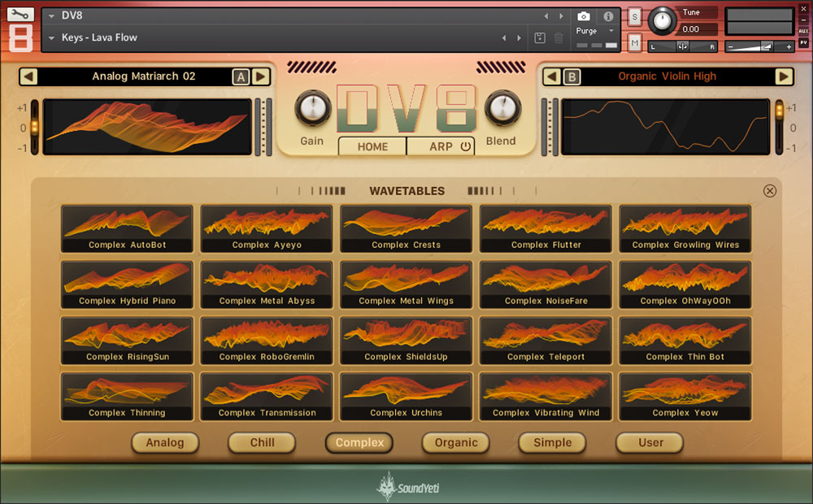Image resolution: width=813 pixels, height=504 pixels.
Task: Select next wavetable for oscillator B
Action: (x=784, y=76)
